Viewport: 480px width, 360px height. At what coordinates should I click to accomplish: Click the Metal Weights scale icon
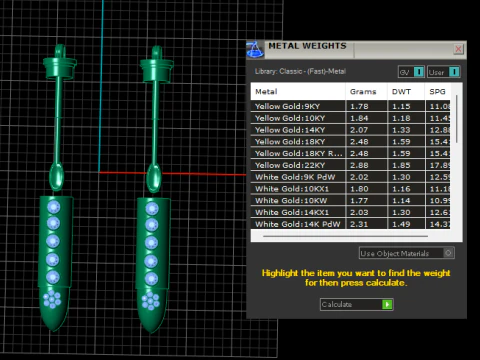coord(255,50)
